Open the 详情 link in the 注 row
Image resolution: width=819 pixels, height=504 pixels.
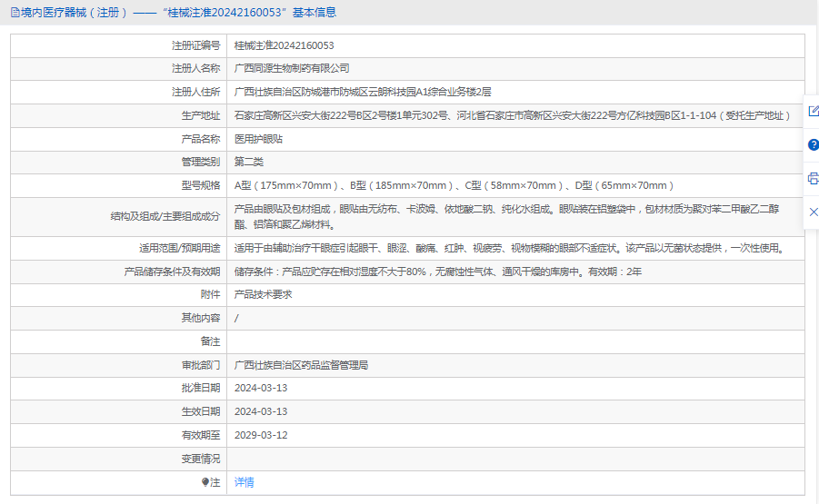pyautogui.click(x=244, y=482)
